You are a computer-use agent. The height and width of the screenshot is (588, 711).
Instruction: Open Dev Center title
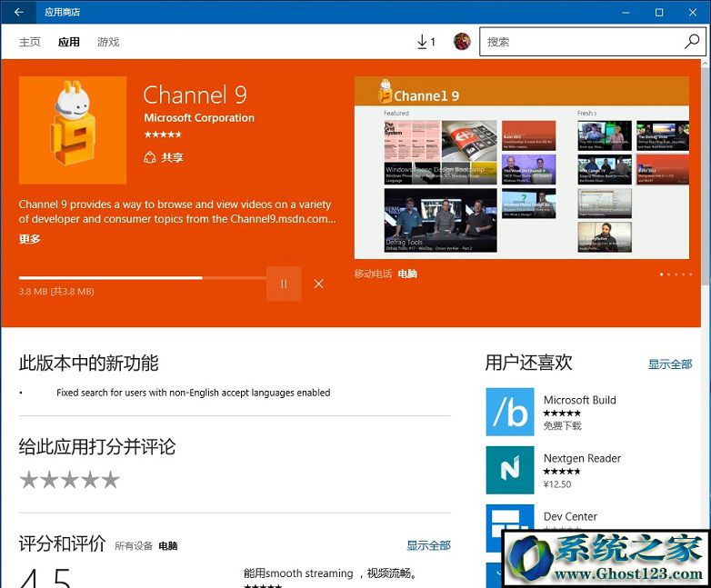click(x=570, y=516)
